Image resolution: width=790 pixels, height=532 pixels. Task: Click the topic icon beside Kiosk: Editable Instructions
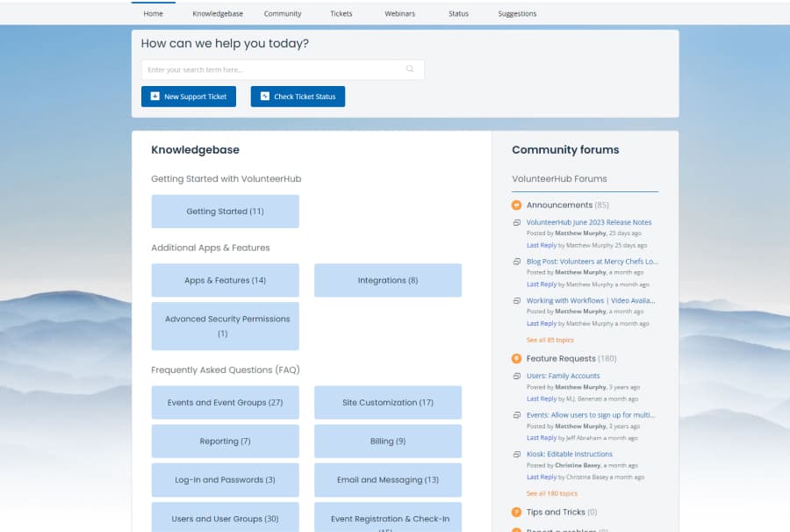(x=516, y=455)
